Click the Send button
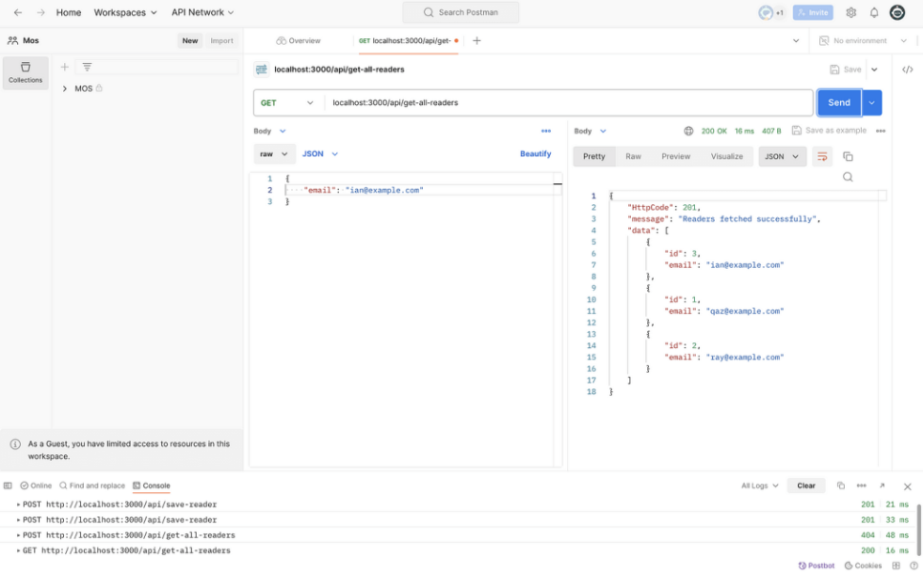This screenshot has height=578, width=924. (x=839, y=102)
